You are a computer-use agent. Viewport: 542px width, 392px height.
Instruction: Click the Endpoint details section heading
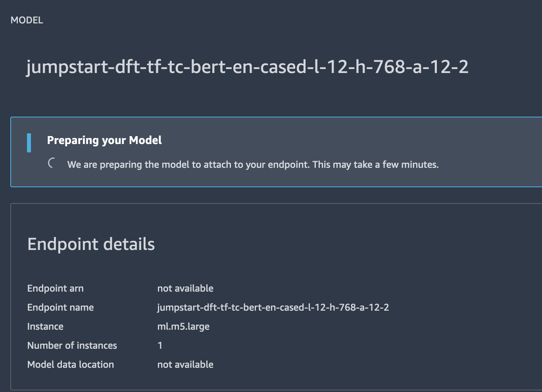point(91,244)
